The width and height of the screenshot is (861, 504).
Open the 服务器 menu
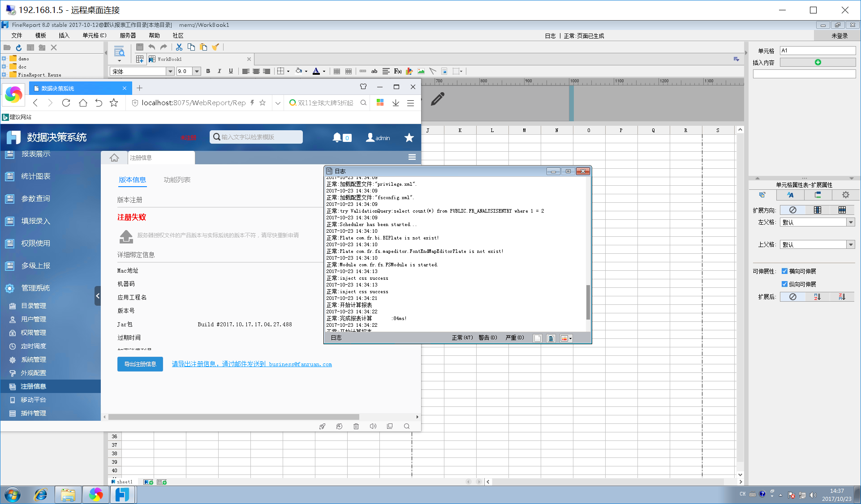128,35
